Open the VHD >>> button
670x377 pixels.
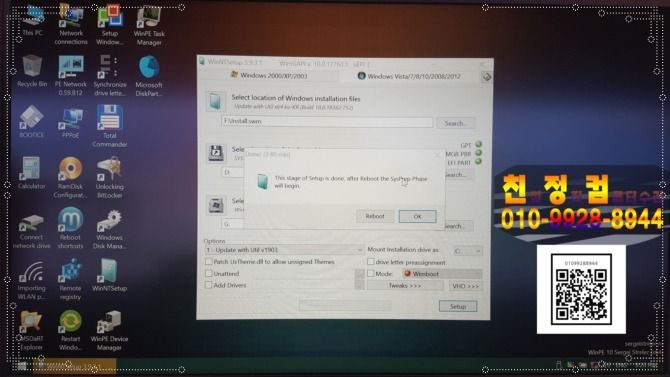pyautogui.click(x=465, y=286)
